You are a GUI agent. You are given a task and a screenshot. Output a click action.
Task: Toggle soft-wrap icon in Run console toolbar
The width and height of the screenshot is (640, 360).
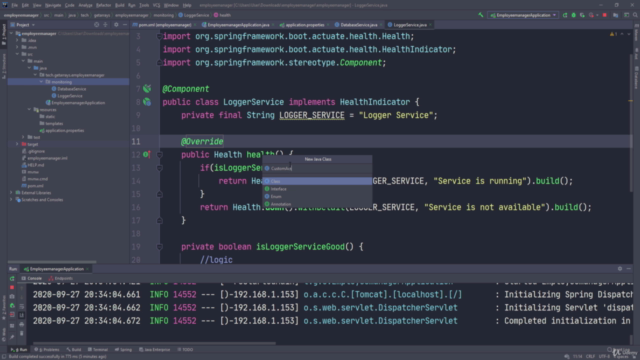coord(22,306)
